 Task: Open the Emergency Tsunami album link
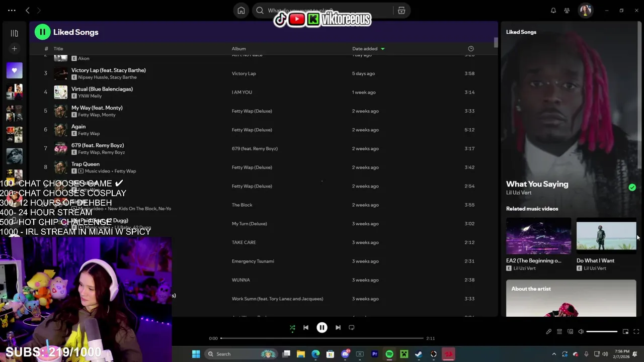point(253,261)
